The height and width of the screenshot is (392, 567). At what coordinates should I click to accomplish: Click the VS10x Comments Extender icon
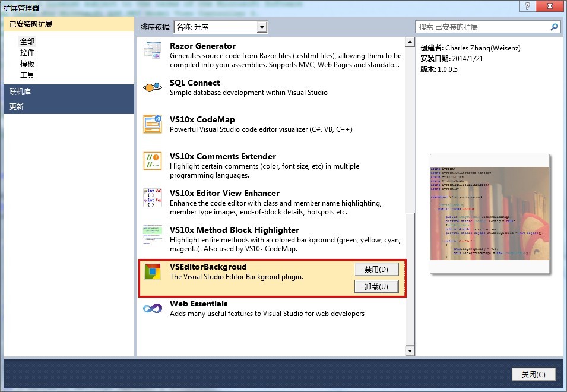(x=153, y=161)
